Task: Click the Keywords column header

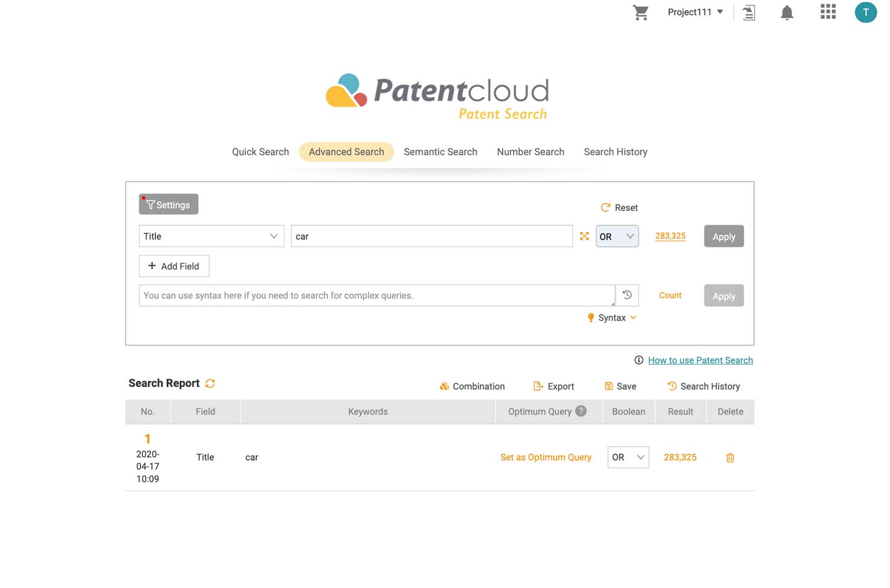Action: 368,411
